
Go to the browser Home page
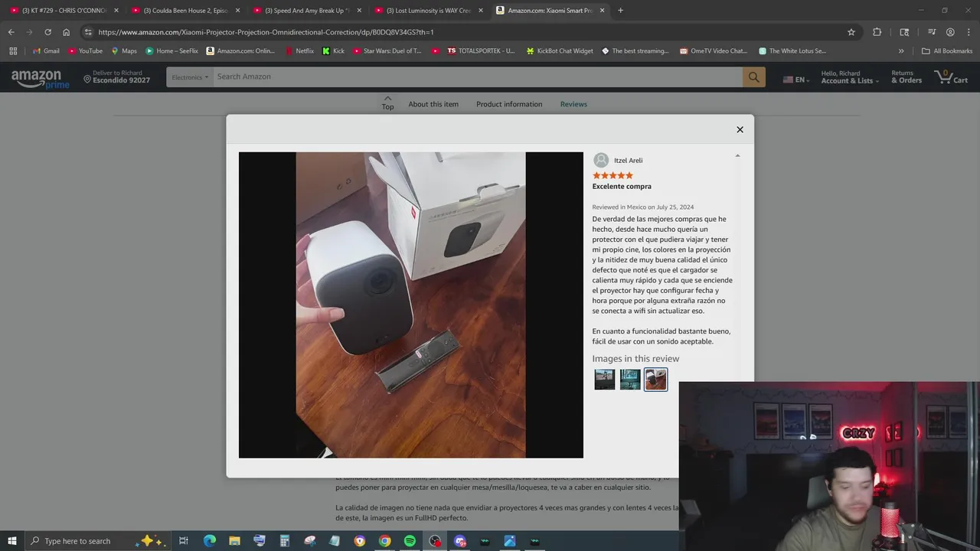(66, 32)
